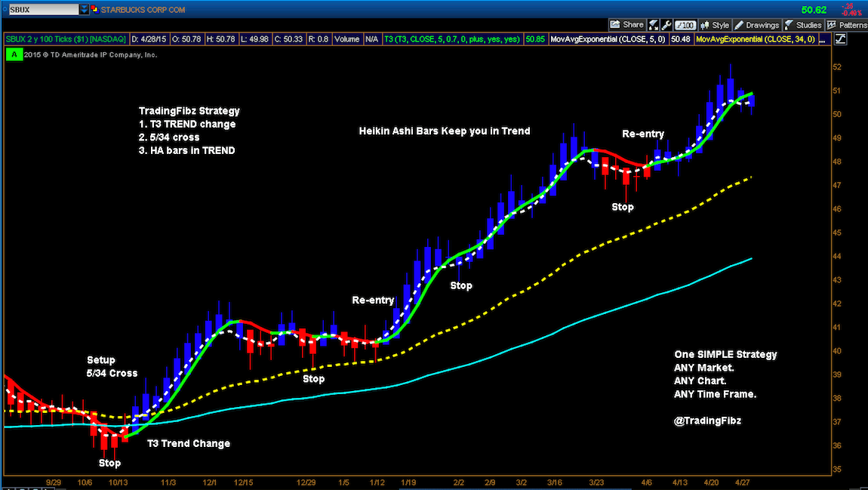Click the EMA value 50.48
Image resolution: width=868 pixels, height=490 pixels.
pos(680,39)
